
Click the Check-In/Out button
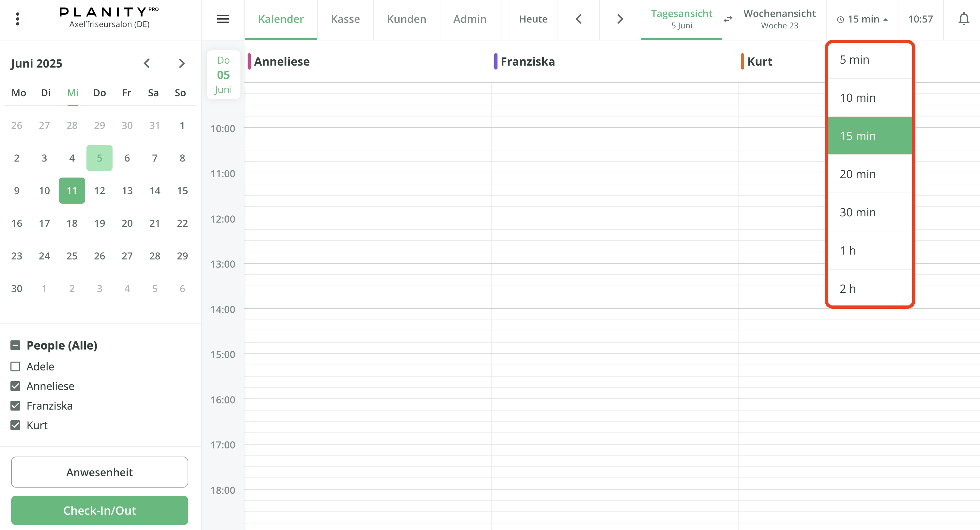99,510
